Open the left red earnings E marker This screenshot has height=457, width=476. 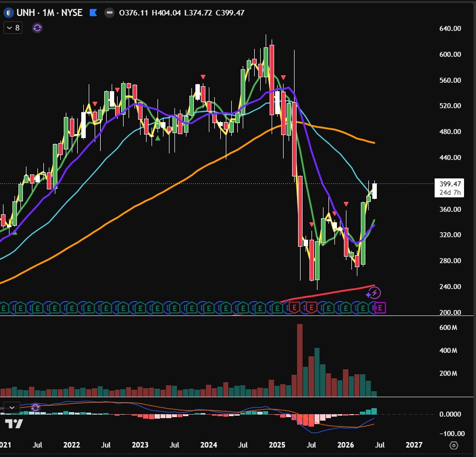(294, 307)
